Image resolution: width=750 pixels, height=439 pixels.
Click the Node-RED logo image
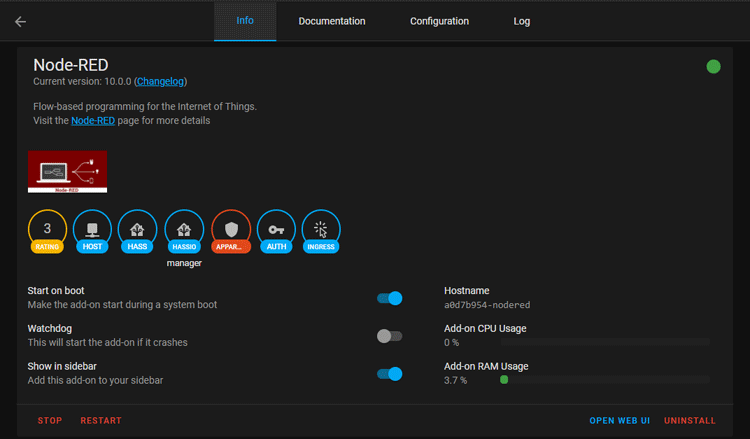(67, 171)
